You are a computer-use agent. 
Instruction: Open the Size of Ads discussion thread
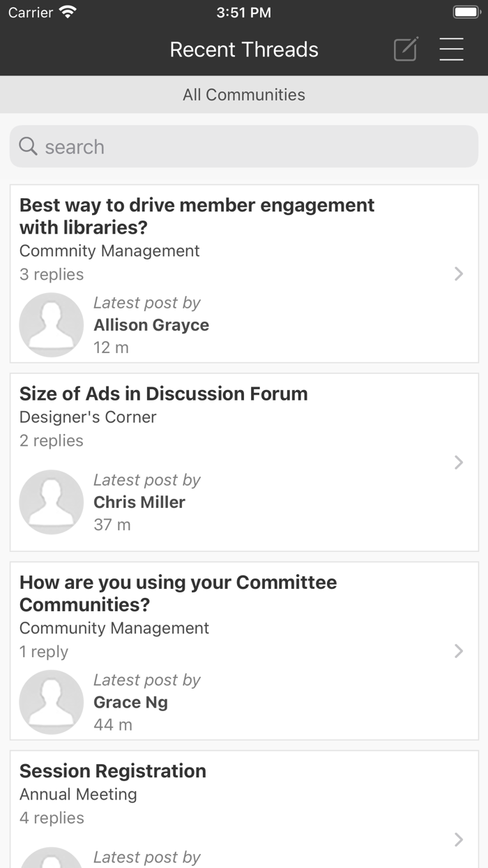163,394
